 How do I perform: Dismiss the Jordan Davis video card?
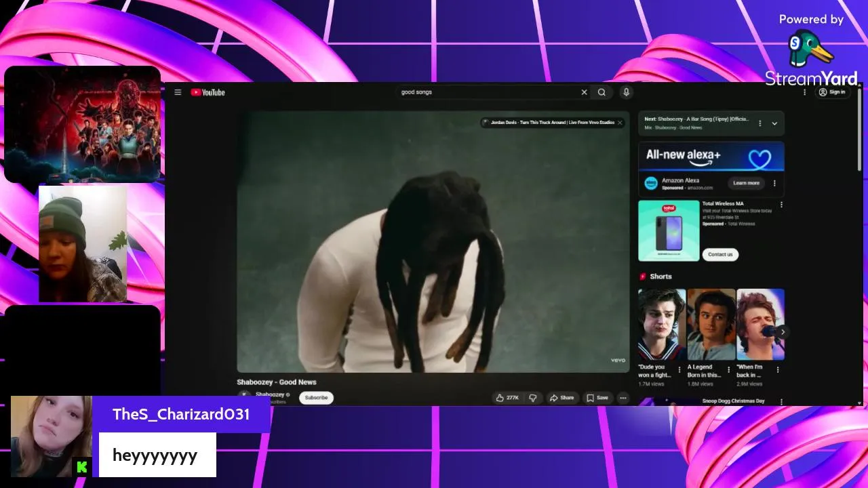pos(620,123)
